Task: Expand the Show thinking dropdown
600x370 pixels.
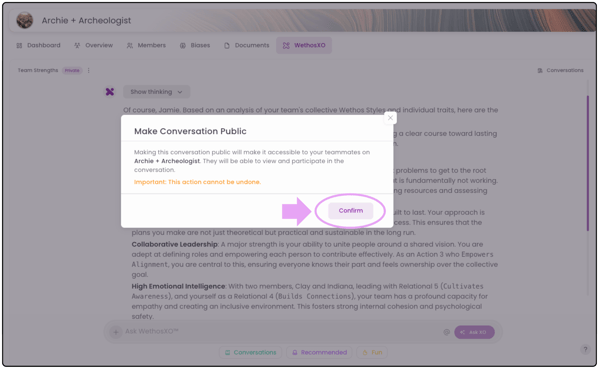Action: (x=157, y=92)
